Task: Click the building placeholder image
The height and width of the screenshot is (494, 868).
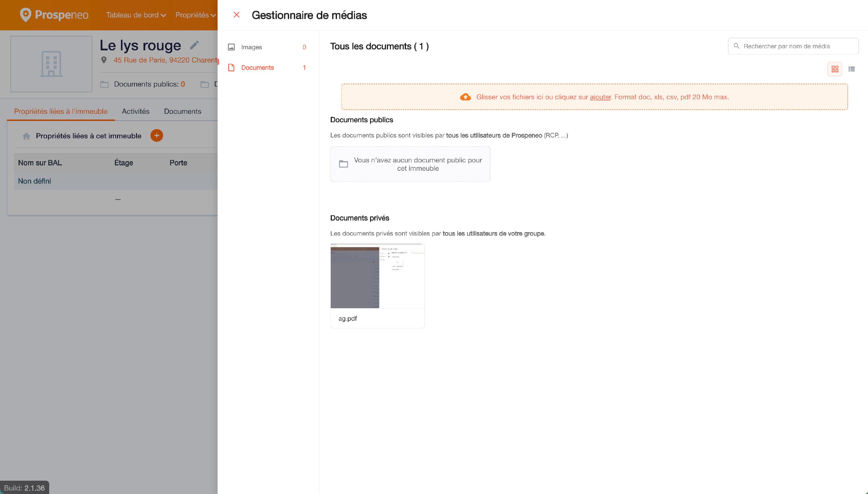Action: coord(51,64)
